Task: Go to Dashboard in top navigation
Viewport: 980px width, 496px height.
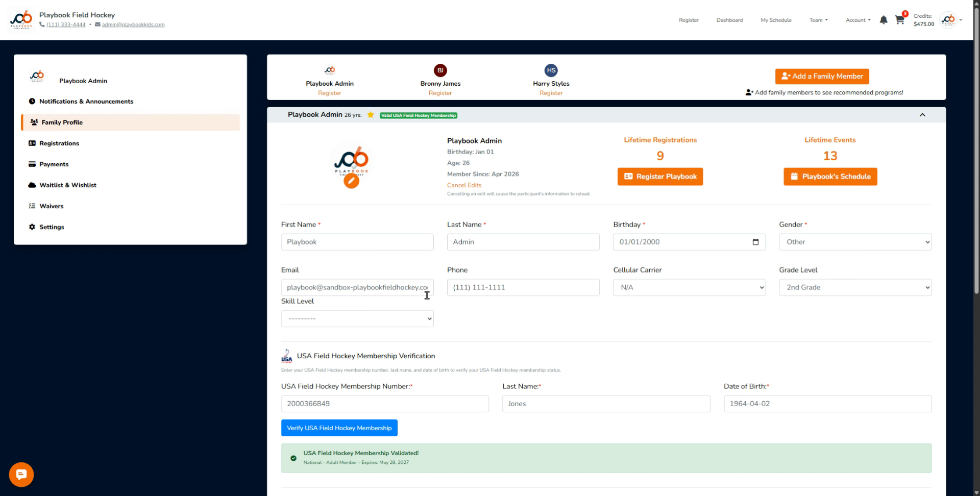Action: click(729, 20)
